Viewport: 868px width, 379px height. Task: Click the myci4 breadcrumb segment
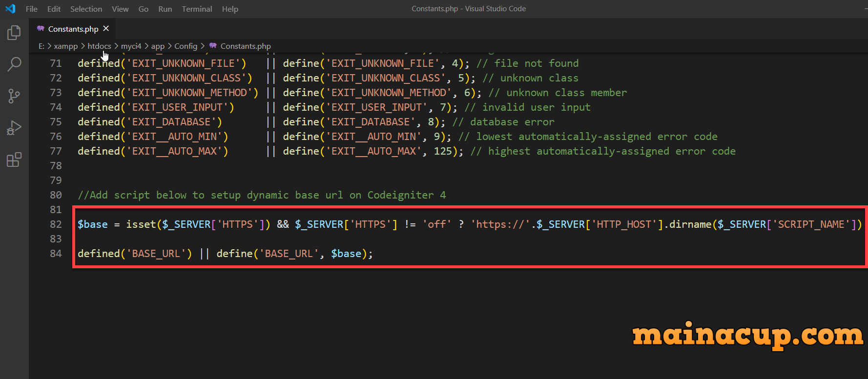click(131, 46)
